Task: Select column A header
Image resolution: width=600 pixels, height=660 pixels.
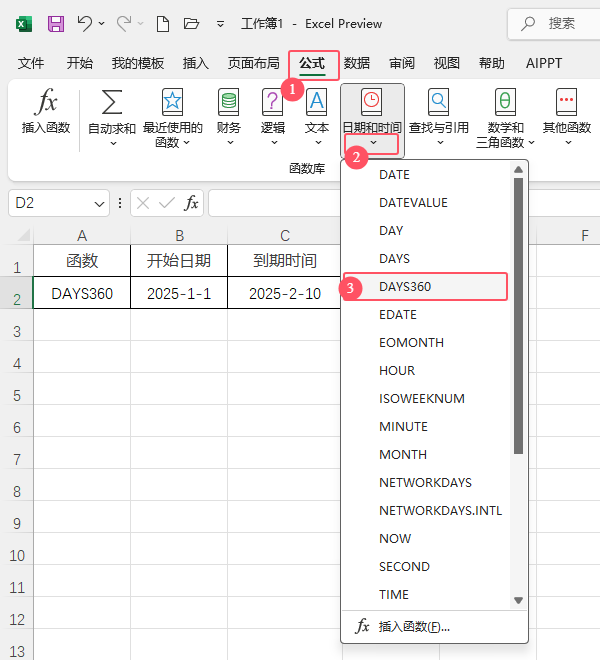Action: [x=82, y=235]
